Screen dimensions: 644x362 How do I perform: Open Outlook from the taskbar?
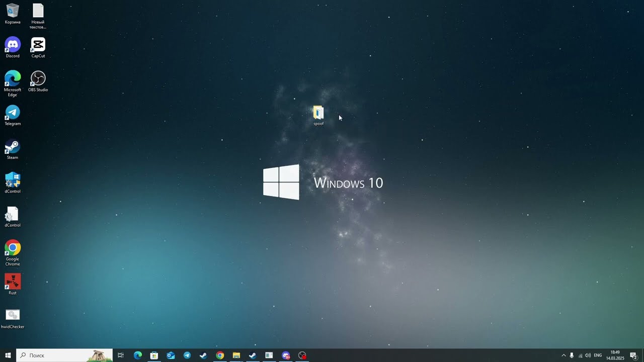point(171,355)
